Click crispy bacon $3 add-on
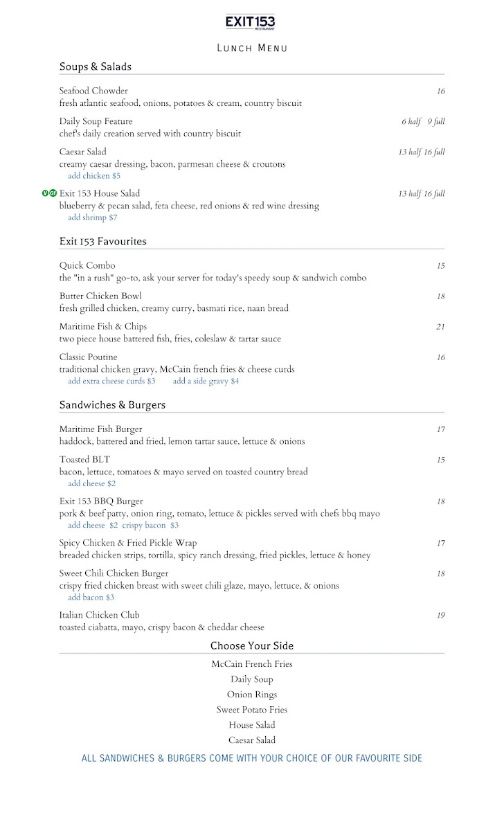Image resolution: width=504 pixels, height=831 pixels. [x=151, y=526]
